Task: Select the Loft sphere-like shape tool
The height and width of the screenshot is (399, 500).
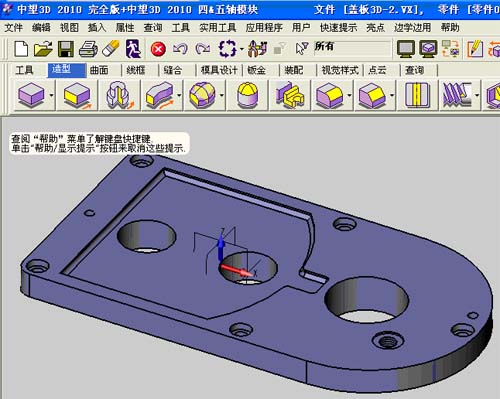Action: click(202, 96)
